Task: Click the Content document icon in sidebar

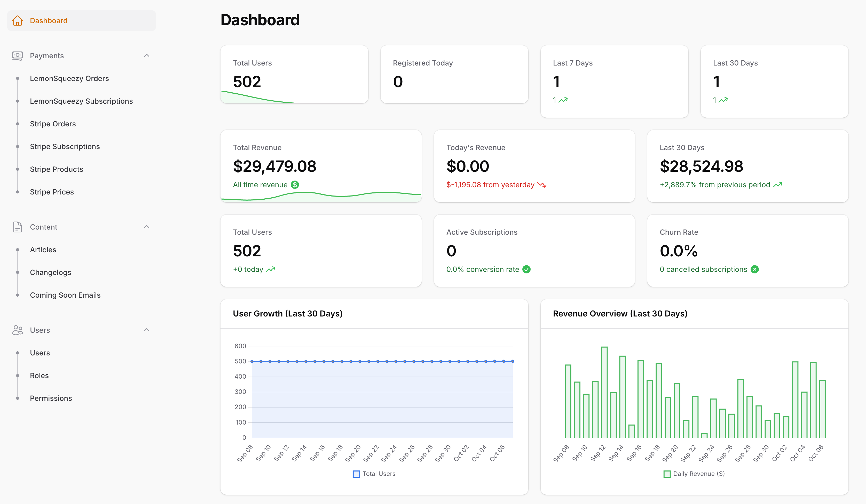Action: coord(18,227)
